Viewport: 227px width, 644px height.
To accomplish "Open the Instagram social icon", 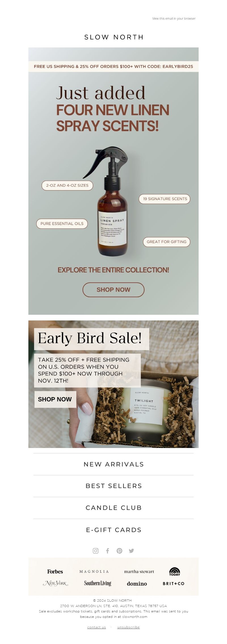I will pos(96,551).
